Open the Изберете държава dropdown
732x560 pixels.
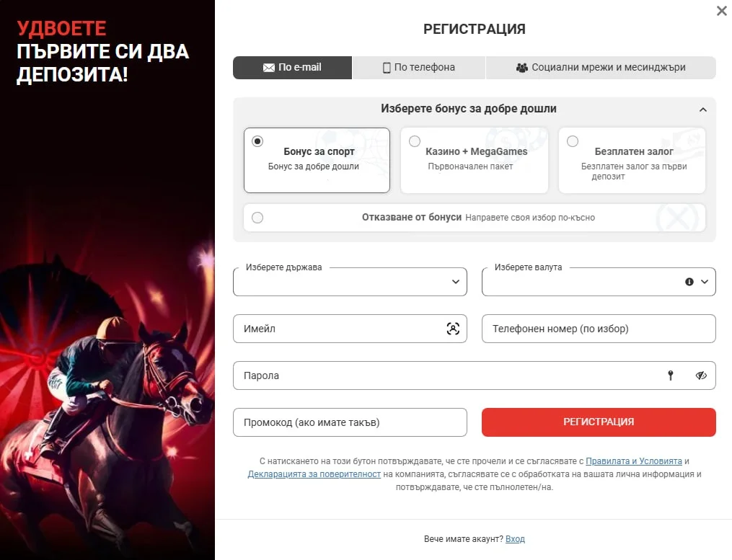350,281
